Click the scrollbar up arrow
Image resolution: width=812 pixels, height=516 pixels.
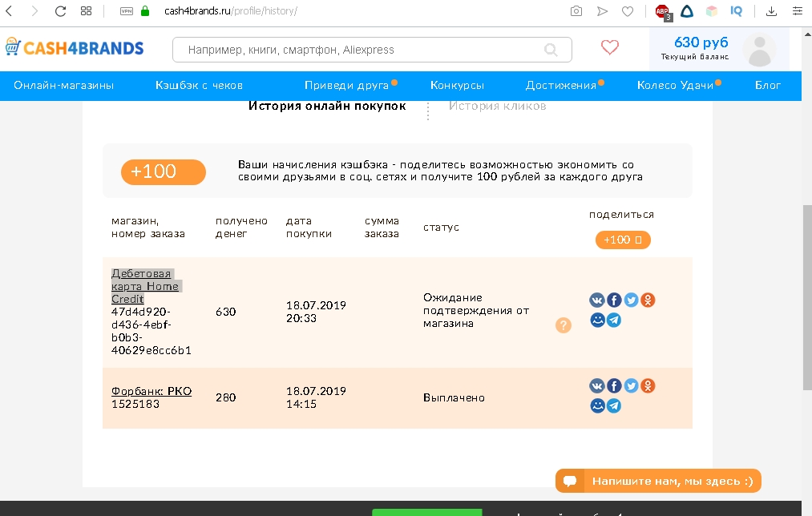(x=807, y=34)
